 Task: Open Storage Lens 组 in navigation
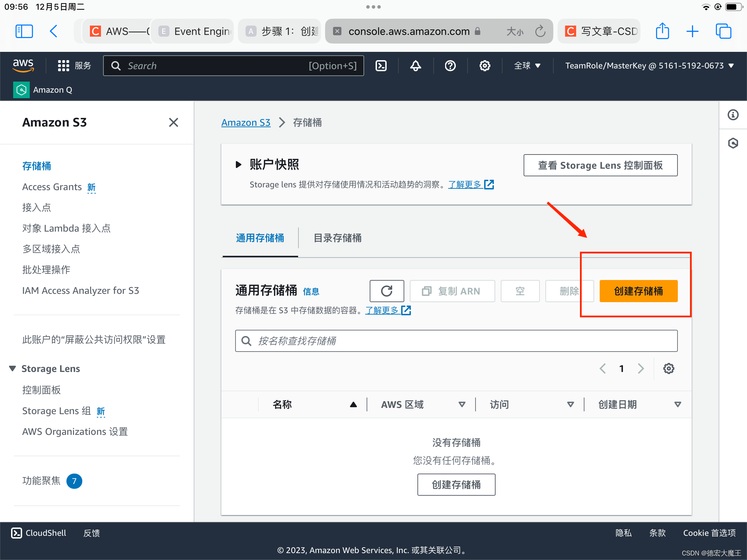click(x=56, y=411)
